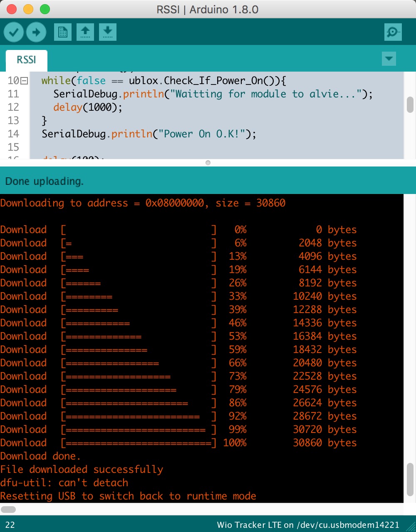Collapse the while loop at line 10
416x532 pixels.
point(24,81)
